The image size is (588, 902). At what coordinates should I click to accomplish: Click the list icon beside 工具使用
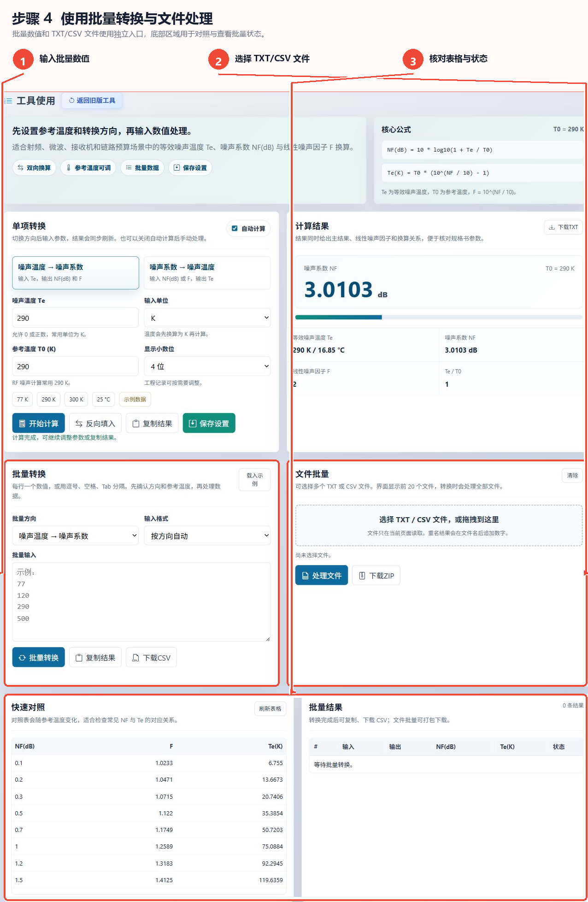click(x=9, y=100)
